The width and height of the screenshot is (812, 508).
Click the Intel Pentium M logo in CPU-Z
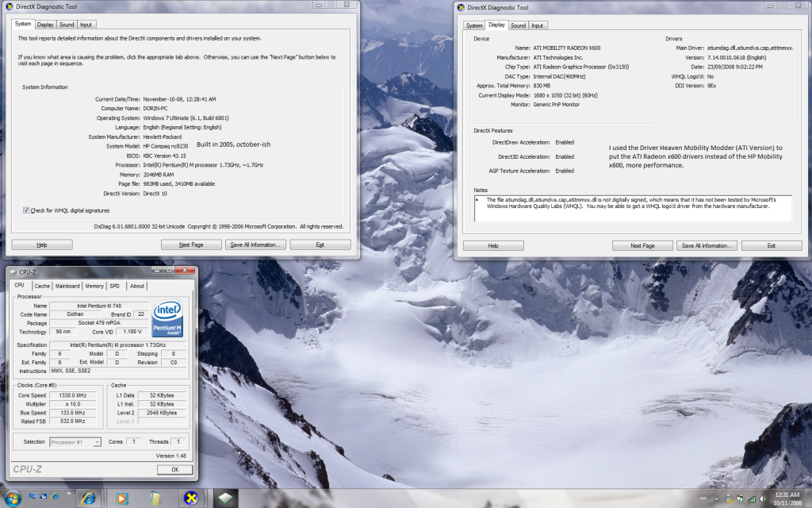167,318
